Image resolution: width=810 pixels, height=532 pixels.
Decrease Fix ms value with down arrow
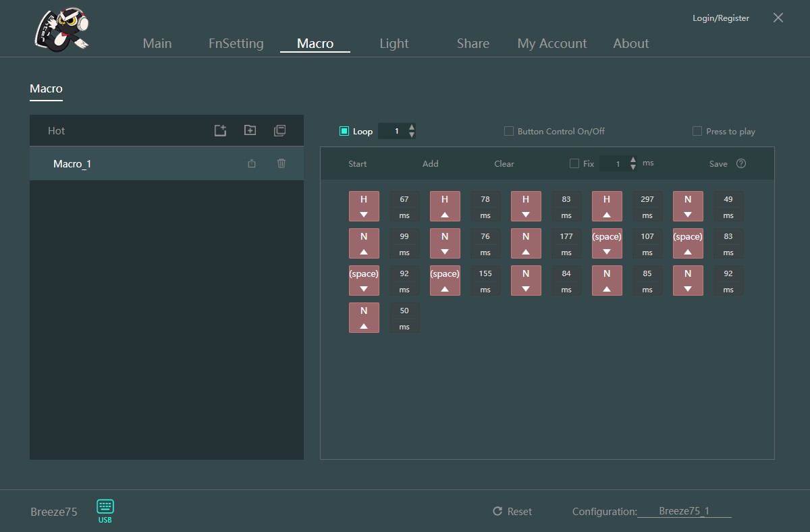point(633,167)
